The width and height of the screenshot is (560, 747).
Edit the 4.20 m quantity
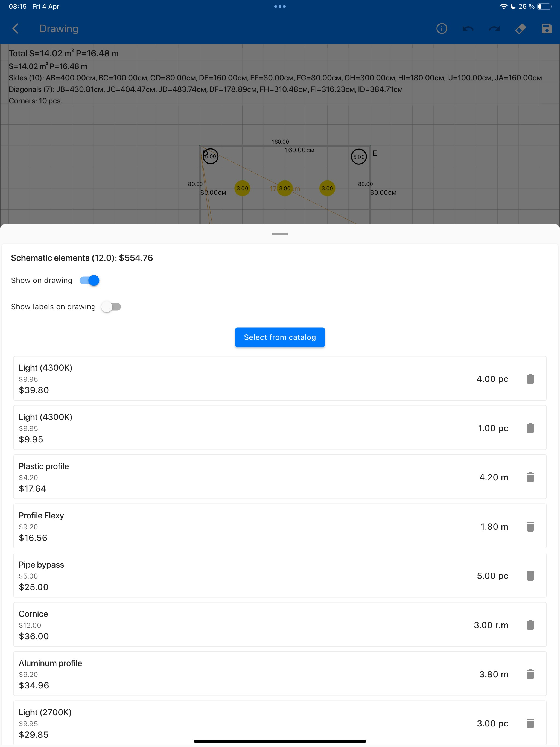(x=494, y=477)
